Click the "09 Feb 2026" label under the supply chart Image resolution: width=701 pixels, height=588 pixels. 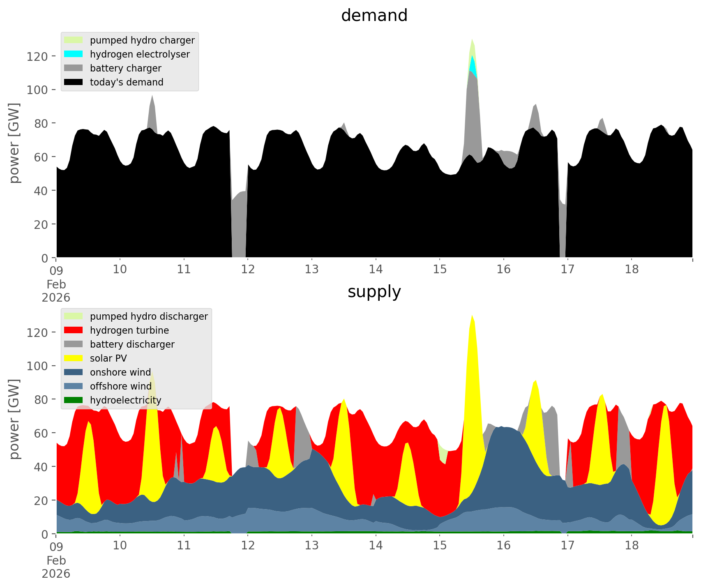(56, 560)
